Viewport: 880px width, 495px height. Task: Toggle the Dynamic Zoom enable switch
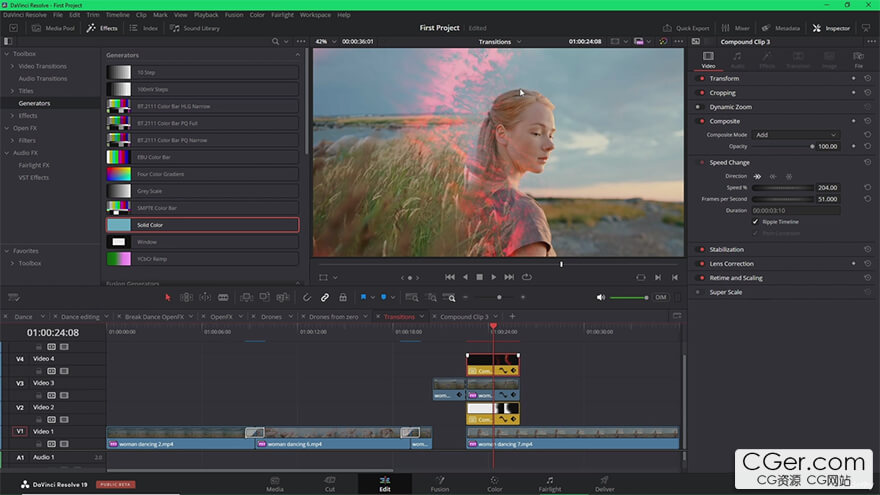[x=699, y=107]
